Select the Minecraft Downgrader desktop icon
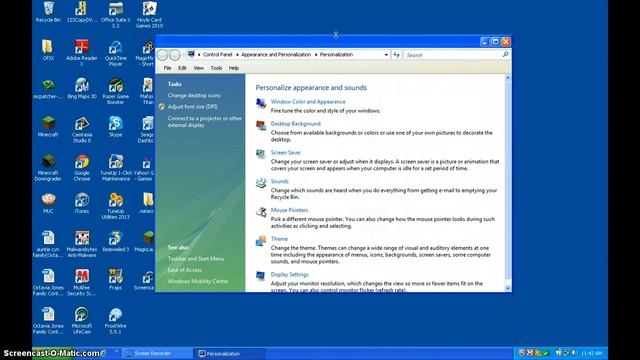Image resolution: width=640 pixels, height=360 pixels. [48, 168]
